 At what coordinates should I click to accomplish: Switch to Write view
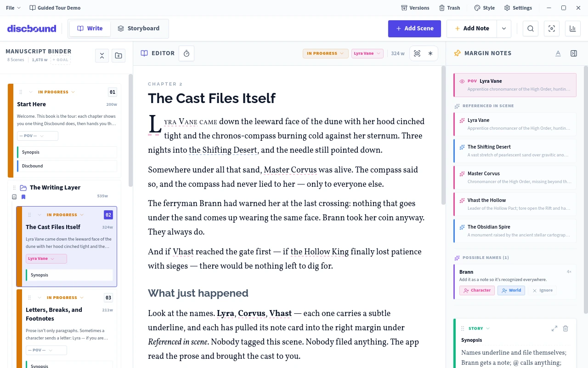click(x=90, y=29)
